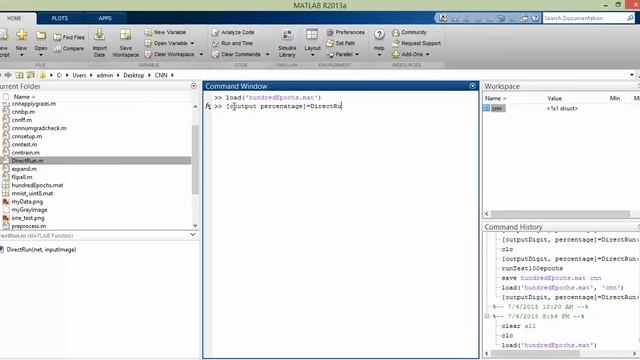Screen dimensions: 640x360
Task: Click the Community icon
Action: [x=396, y=32]
